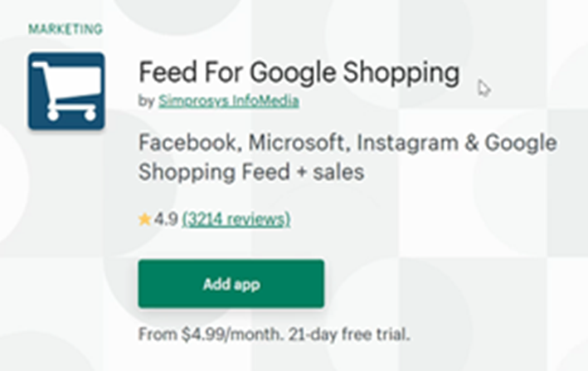Click the 21-day free trial text

point(349,334)
